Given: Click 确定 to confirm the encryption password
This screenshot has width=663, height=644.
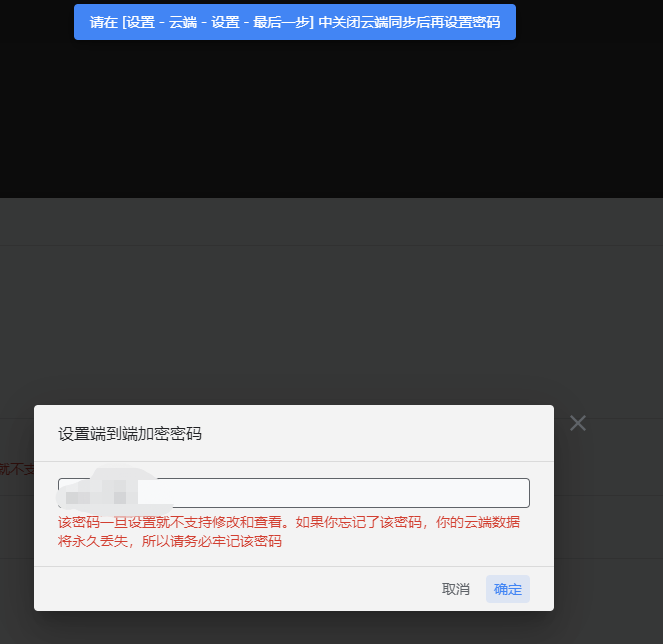Looking at the screenshot, I should click(x=507, y=589).
